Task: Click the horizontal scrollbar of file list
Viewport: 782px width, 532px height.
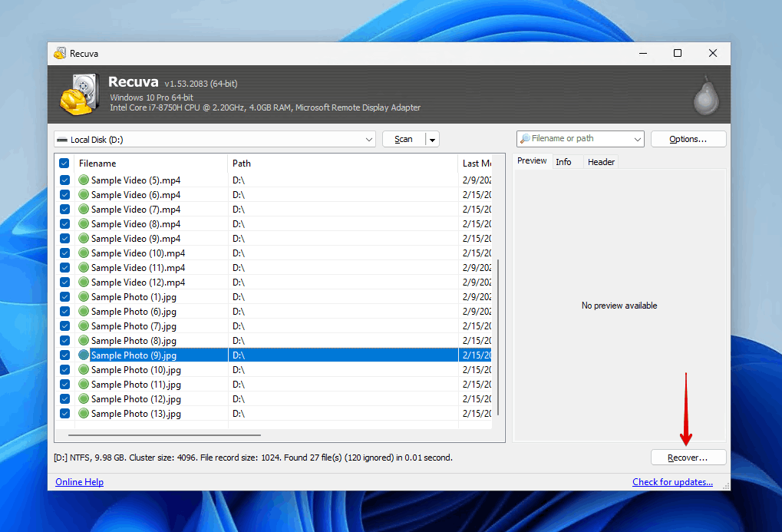Action: [164, 435]
